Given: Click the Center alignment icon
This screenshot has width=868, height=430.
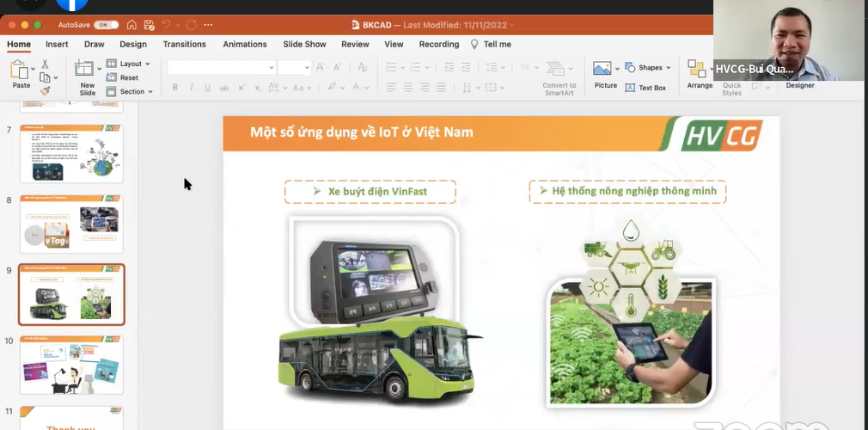Looking at the screenshot, I should (x=408, y=87).
